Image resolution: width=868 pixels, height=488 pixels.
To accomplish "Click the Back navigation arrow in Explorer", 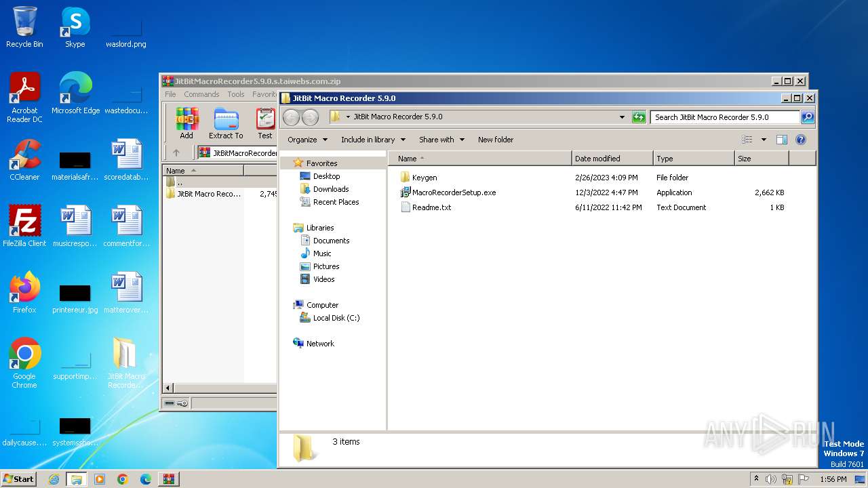I will pyautogui.click(x=291, y=117).
